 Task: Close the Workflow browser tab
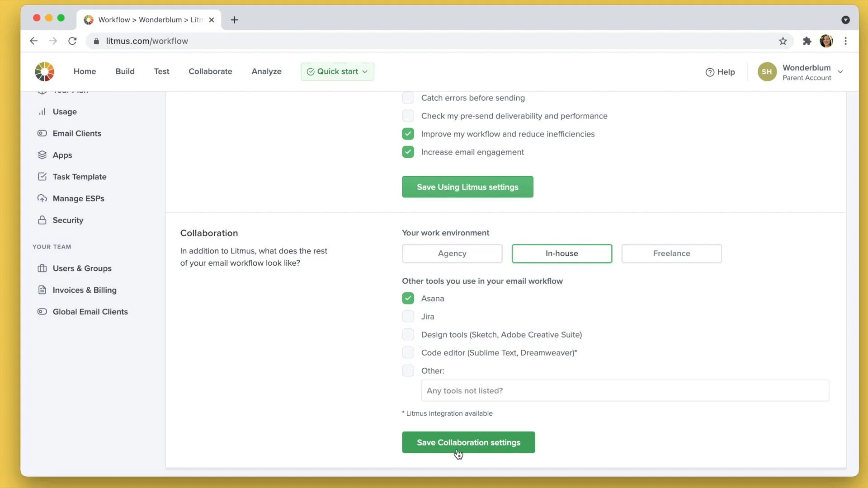click(x=211, y=20)
